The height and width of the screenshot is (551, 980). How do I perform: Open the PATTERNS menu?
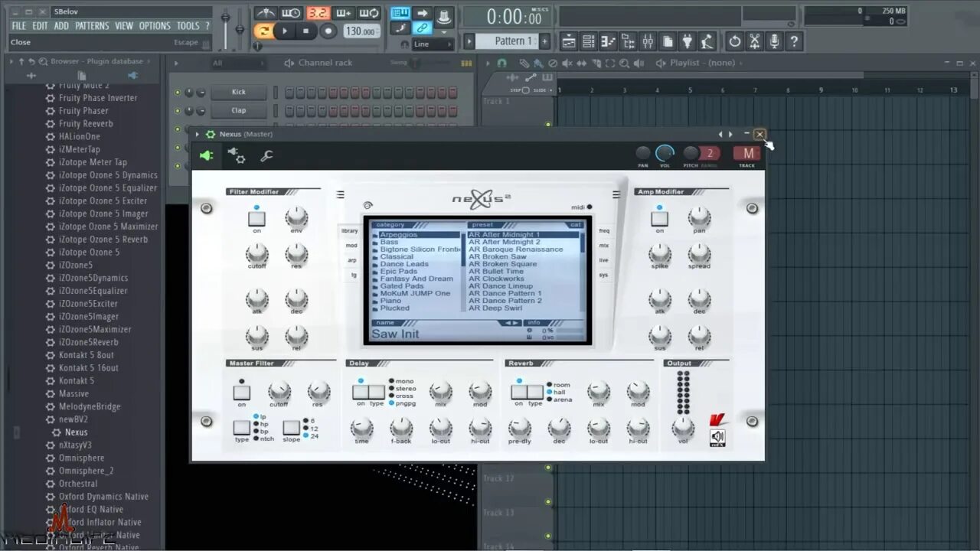tap(92, 25)
